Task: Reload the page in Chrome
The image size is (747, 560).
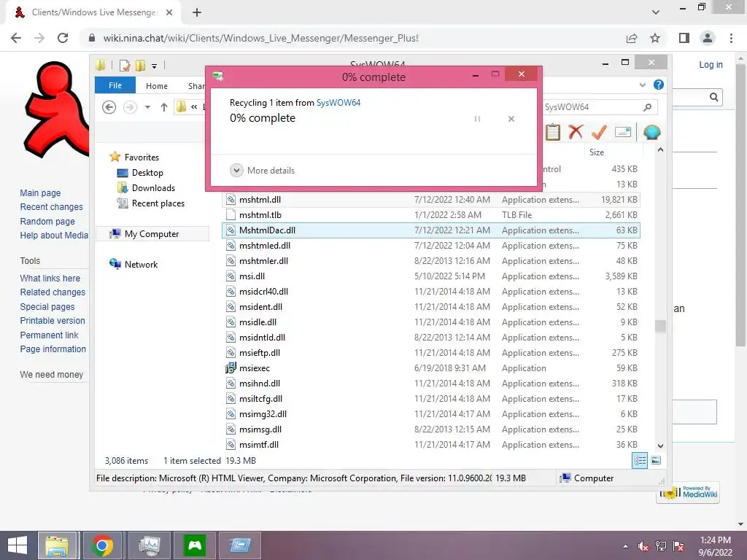Action: [x=63, y=38]
